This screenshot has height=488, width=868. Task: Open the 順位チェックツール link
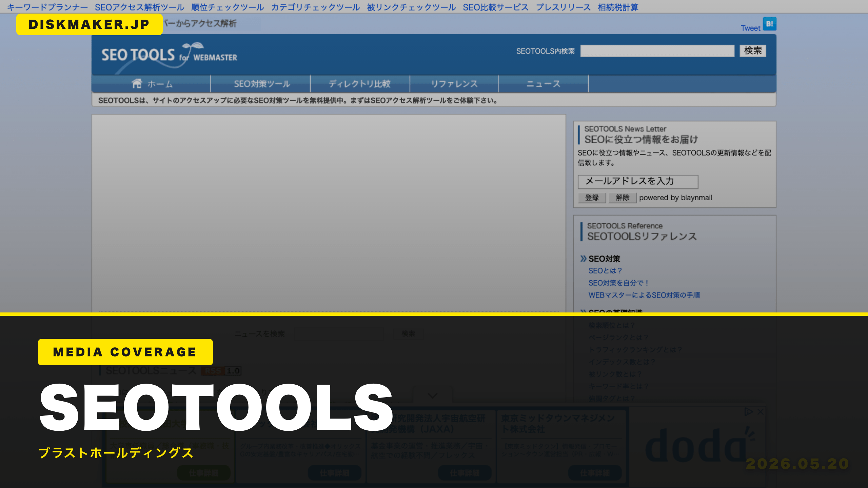(x=228, y=7)
